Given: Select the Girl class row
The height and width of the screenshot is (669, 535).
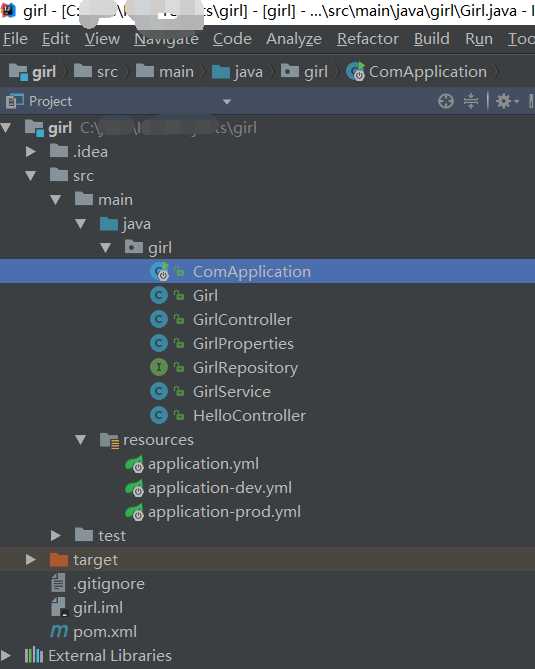Looking at the screenshot, I should (268, 296).
